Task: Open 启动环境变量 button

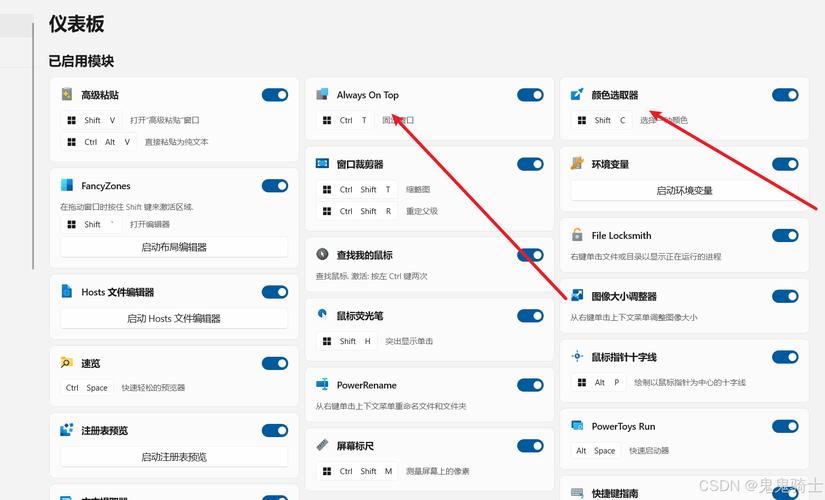Action: (685, 191)
